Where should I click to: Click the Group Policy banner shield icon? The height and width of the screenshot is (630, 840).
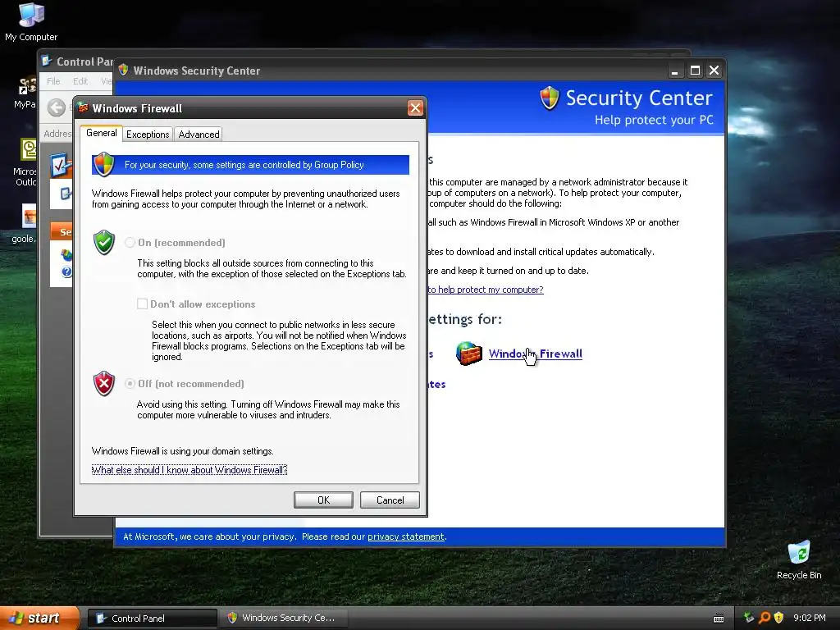point(103,164)
